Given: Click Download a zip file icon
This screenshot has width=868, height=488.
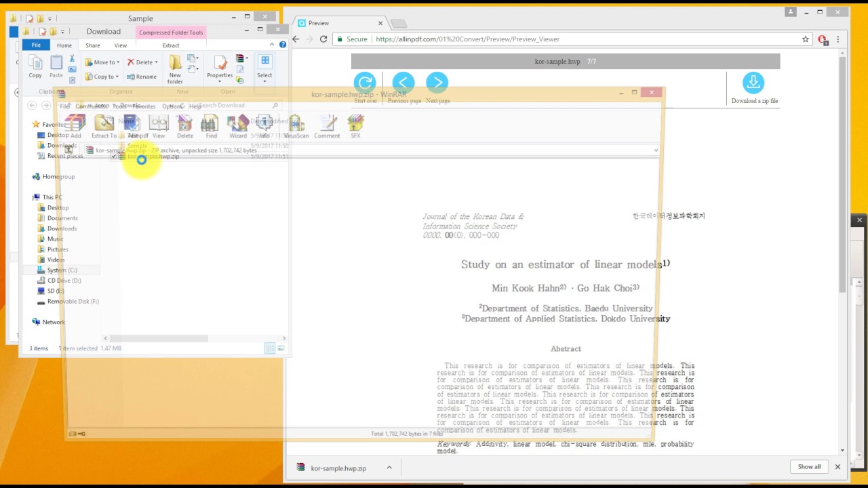Looking at the screenshot, I should [753, 83].
